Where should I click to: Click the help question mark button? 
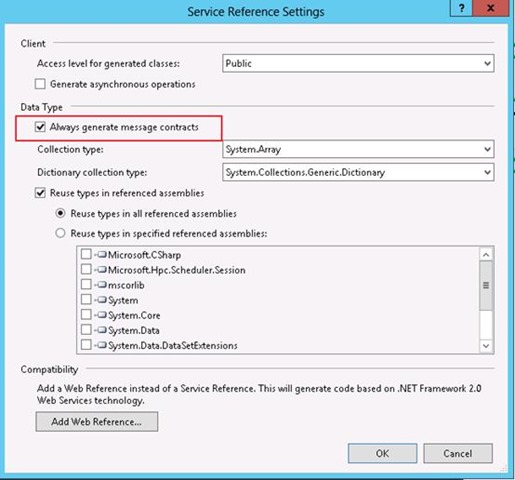tap(461, 8)
